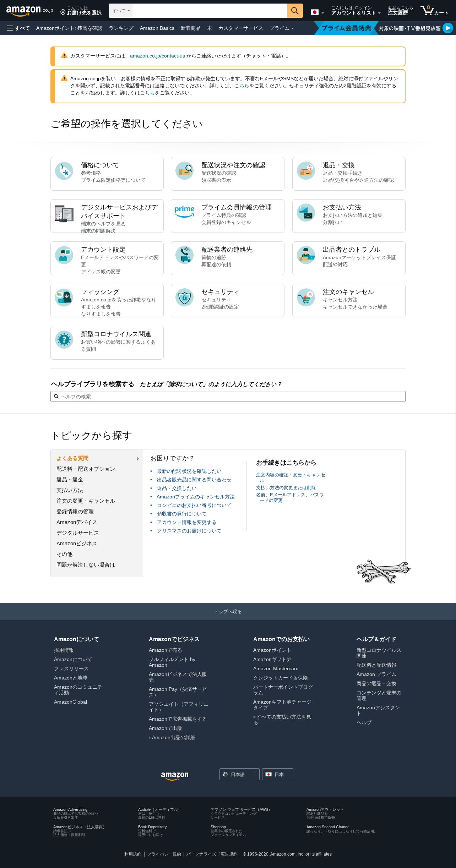Select Amazon Basics in navigation bar
The image size is (456, 868).
coord(157,28)
